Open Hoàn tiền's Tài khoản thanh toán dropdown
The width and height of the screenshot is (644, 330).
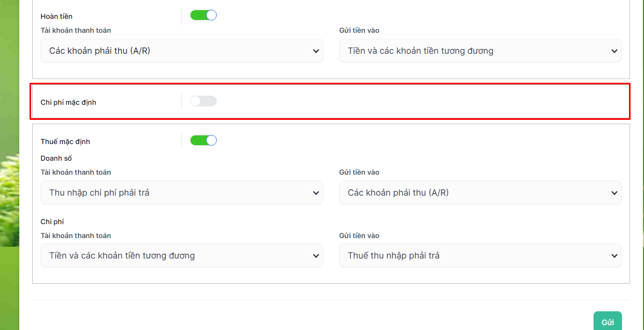click(182, 51)
